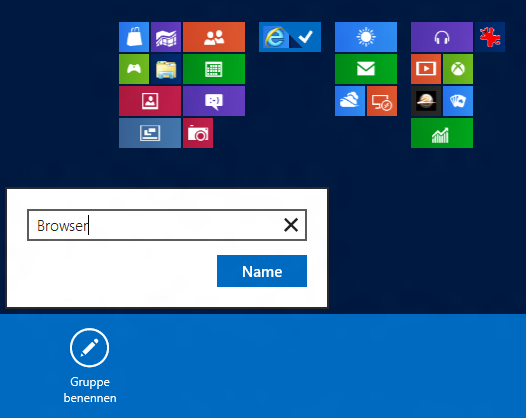The height and width of the screenshot is (418, 526).
Task: Focus the Browser name input field
Action: tap(167, 225)
